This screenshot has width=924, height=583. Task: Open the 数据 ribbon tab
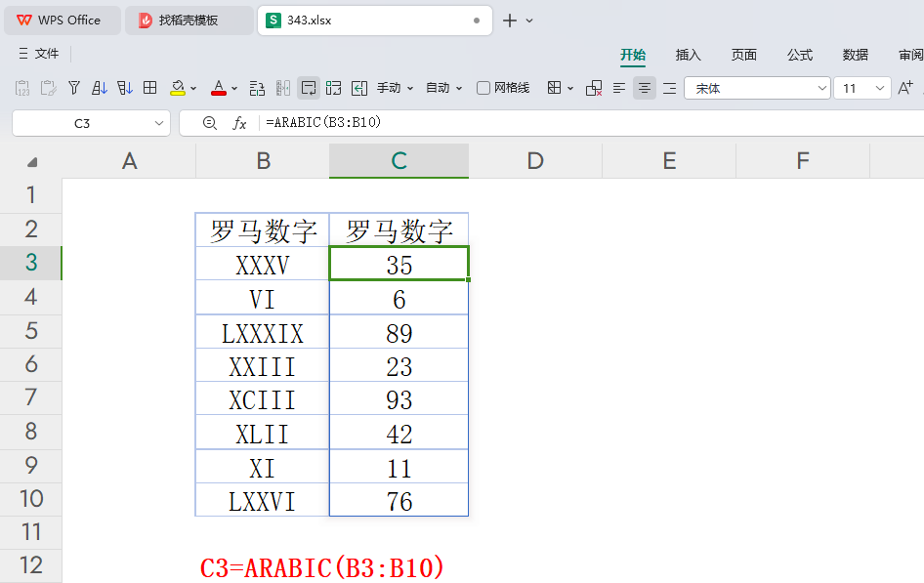click(855, 55)
